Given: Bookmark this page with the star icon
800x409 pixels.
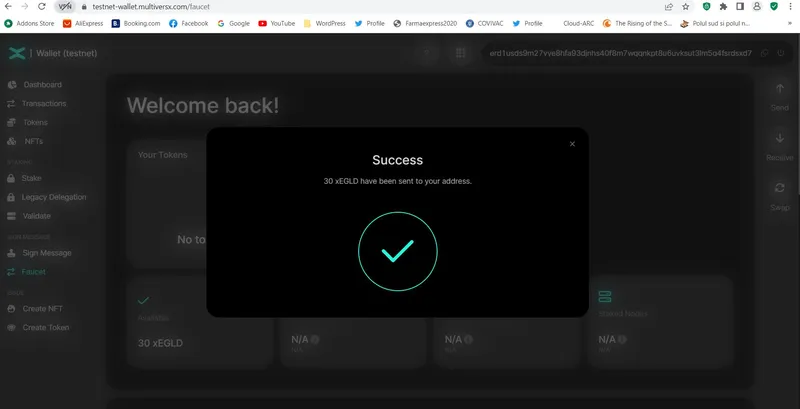Looking at the screenshot, I should 686,7.
